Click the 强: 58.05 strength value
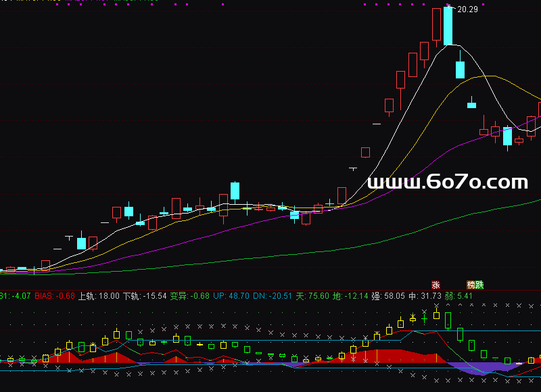This screenshot has height=392, width=541. tap(390, 296)
